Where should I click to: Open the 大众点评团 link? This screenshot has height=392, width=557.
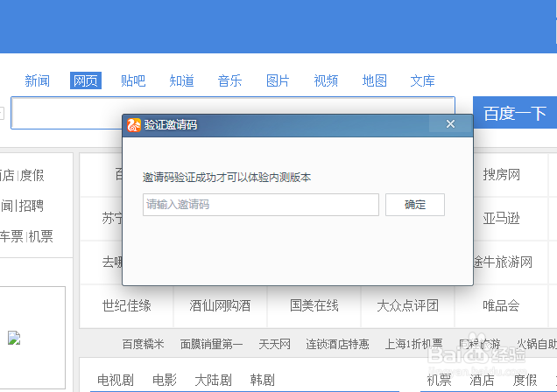pyautogui.click(x=408, y=305)
